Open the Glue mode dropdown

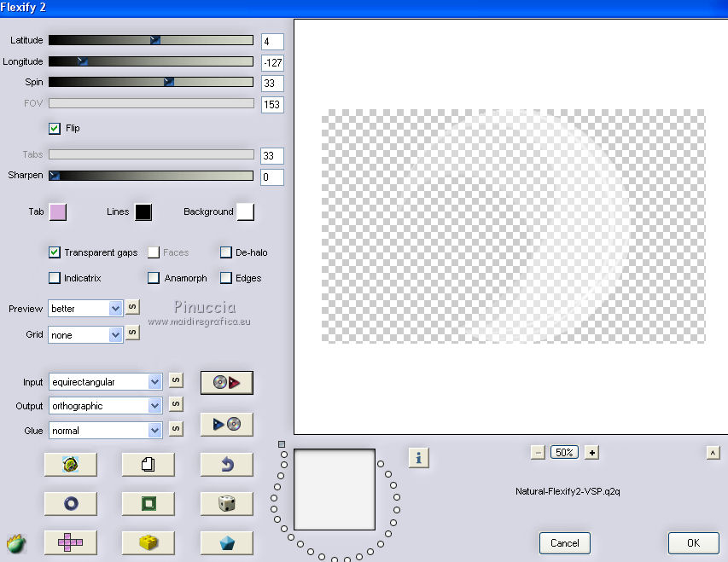(105, 431)
